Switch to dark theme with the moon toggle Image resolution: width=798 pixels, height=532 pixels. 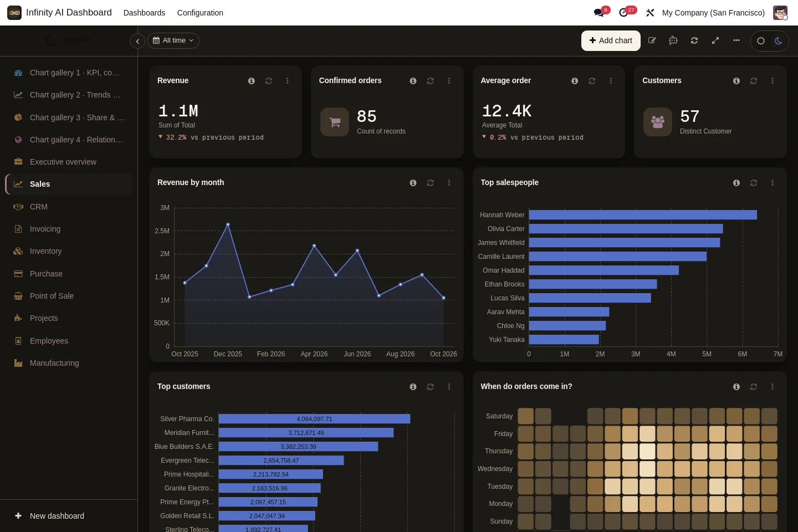click(779, 40)
